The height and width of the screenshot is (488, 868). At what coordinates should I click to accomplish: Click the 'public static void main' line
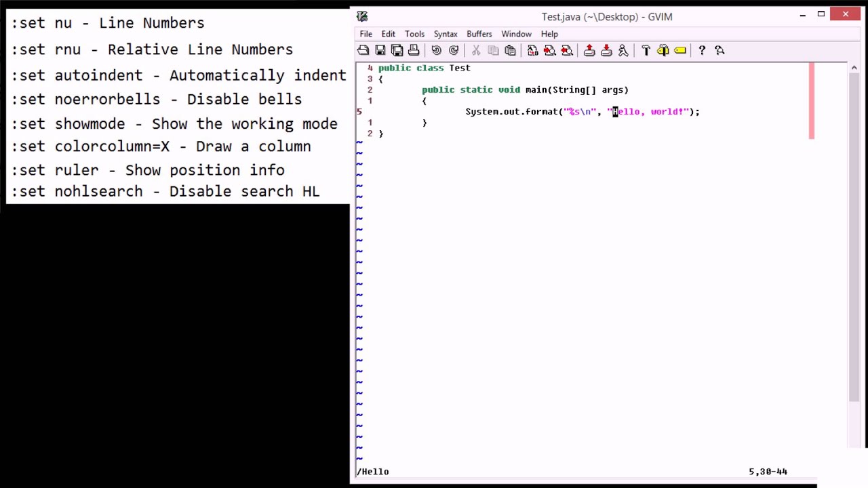(526, 89)
